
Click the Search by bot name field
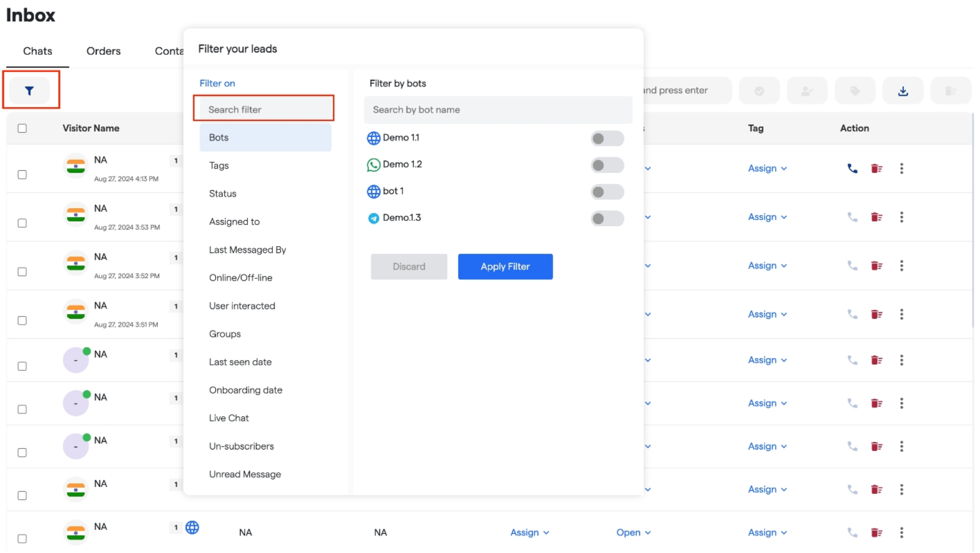[x=498, y=110]
